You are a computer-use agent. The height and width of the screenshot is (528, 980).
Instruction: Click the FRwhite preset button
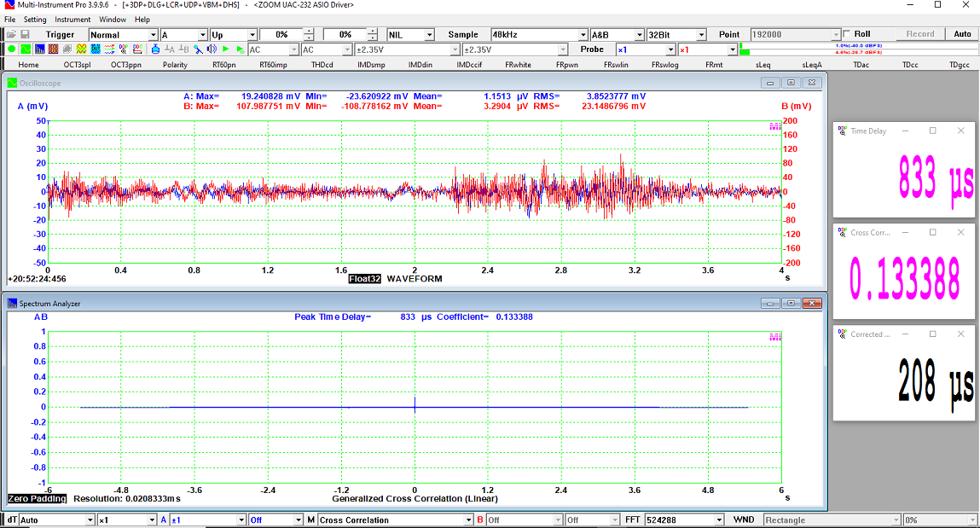(518, 65)
